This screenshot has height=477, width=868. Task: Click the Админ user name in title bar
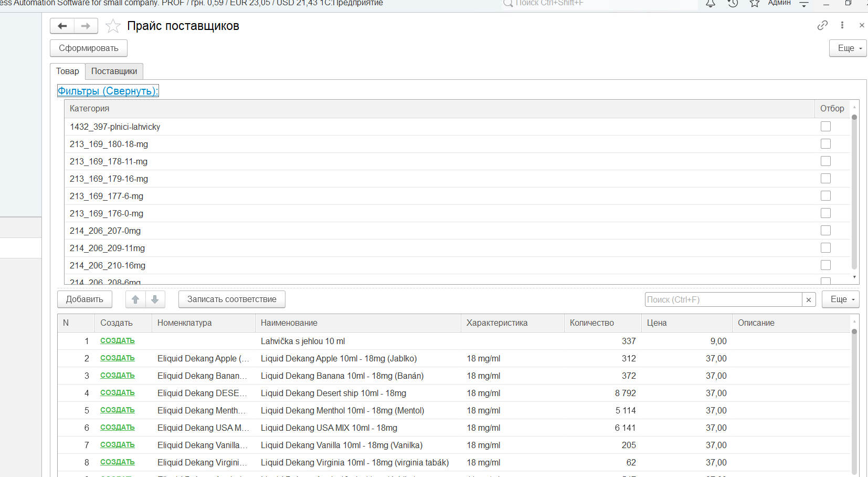[779, 3]
